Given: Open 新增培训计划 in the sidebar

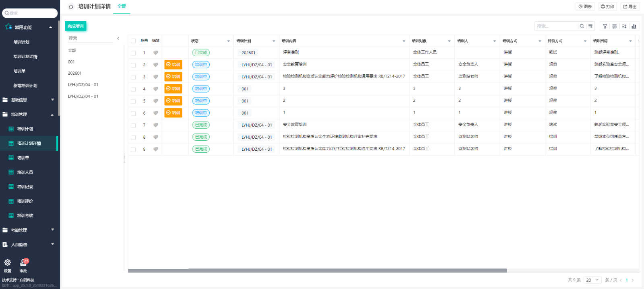Looking at the screenshot, I should coord(25,86).
